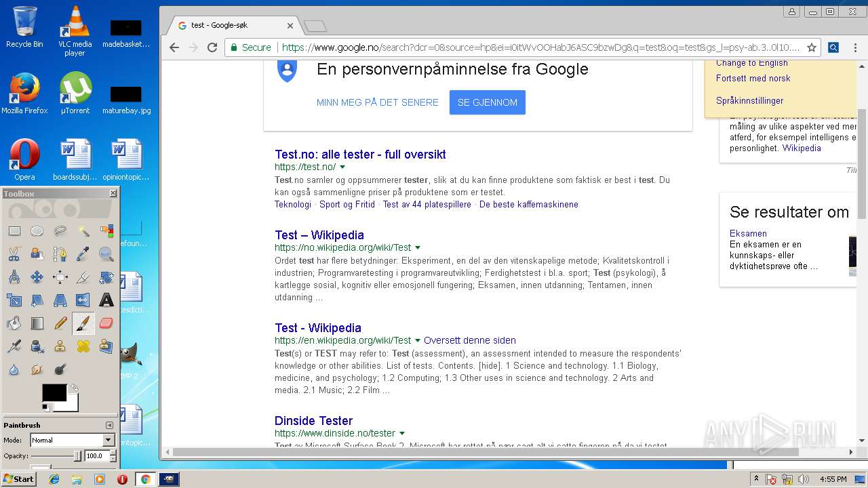This screenshot has width=868, height=488.
Task: Select the Flip tool
Action: click(x=83, y=300)
